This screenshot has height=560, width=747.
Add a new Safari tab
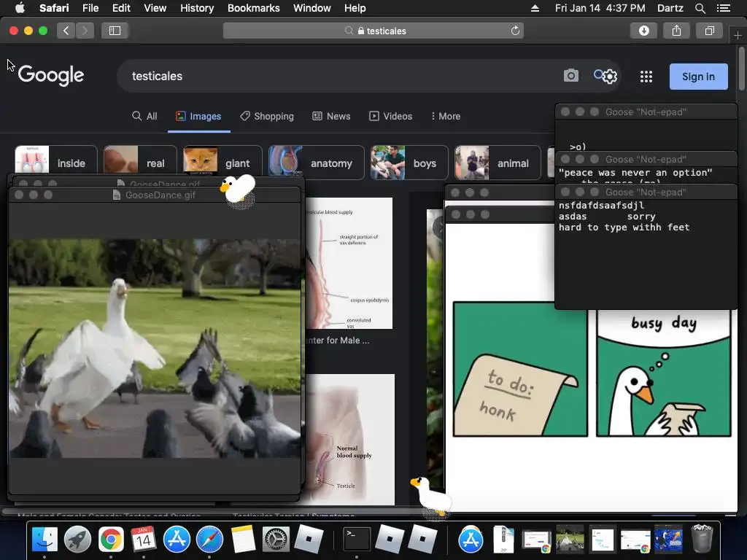pyautogui.click(x=738, y=35)
